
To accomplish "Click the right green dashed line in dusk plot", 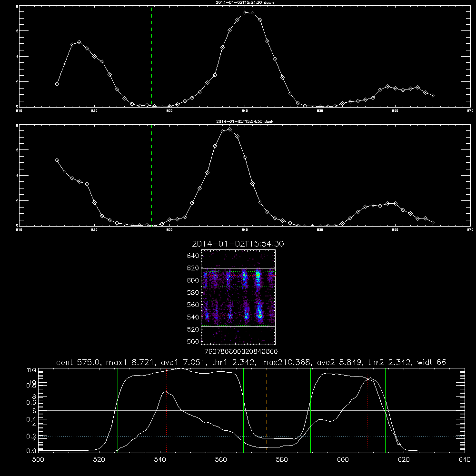I will (263, 176).
